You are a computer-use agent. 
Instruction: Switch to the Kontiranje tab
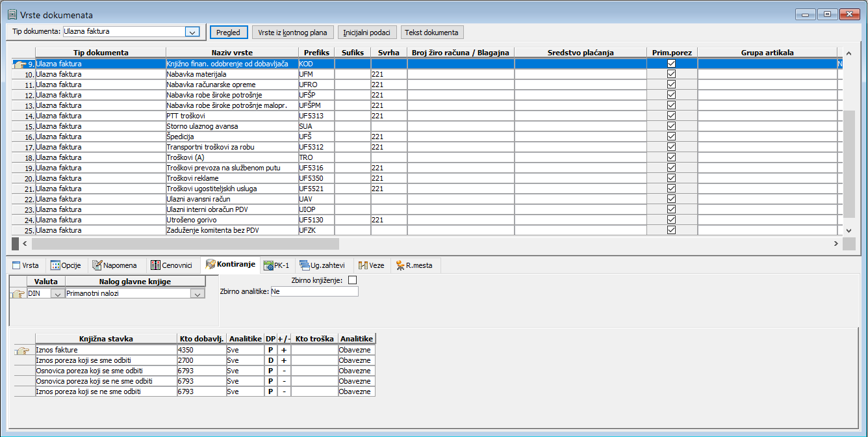(230, 265)
